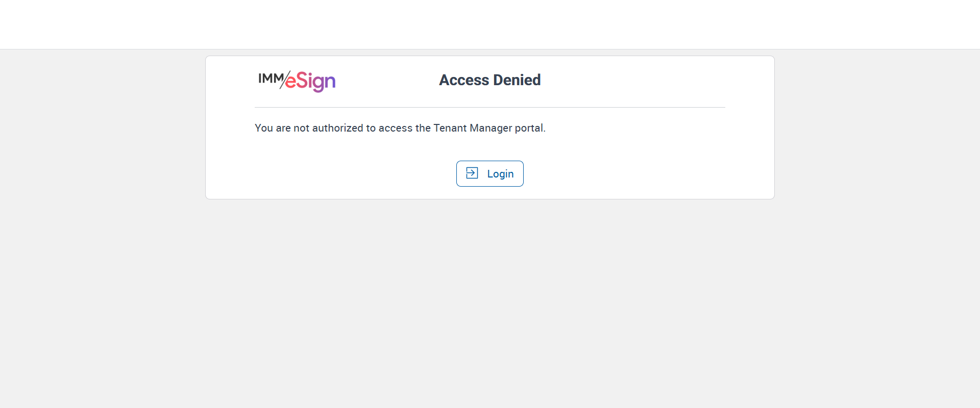Click the colorful 'eSign' wordmark
The width and height of the screenshot is (980, 408).
click(x=310, y=81)
